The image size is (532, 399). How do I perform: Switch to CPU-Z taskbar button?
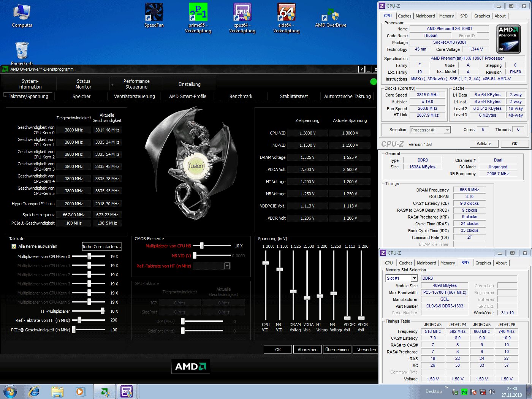pos(127,391)
